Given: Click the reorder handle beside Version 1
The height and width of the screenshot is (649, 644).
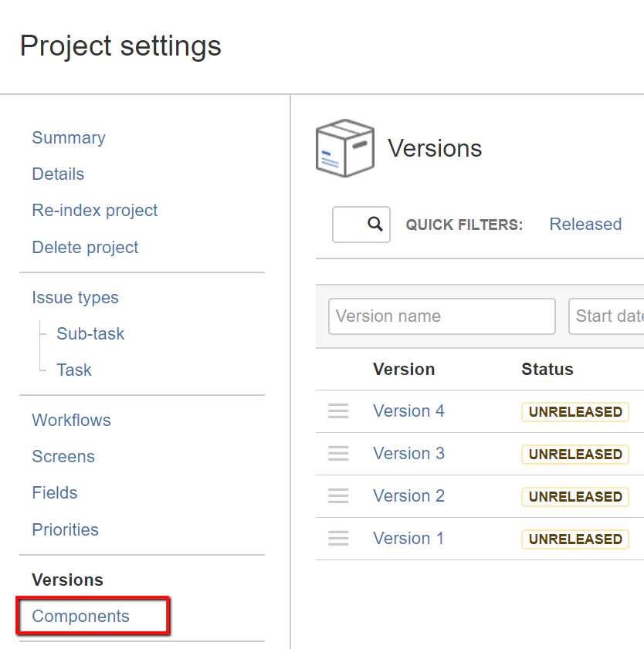Looking at the screenshot, I should click(x=338, y=539).
